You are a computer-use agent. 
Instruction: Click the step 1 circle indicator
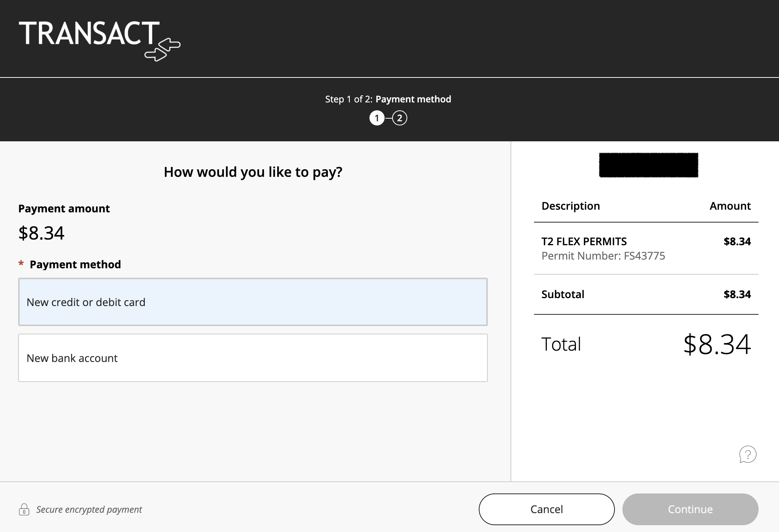click(377, 118)
